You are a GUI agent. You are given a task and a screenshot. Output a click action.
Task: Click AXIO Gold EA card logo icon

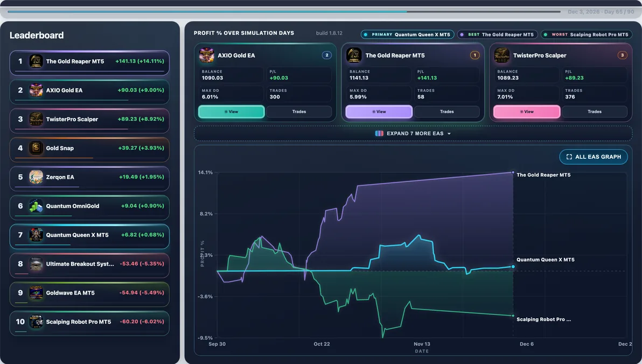click(206, 55)
